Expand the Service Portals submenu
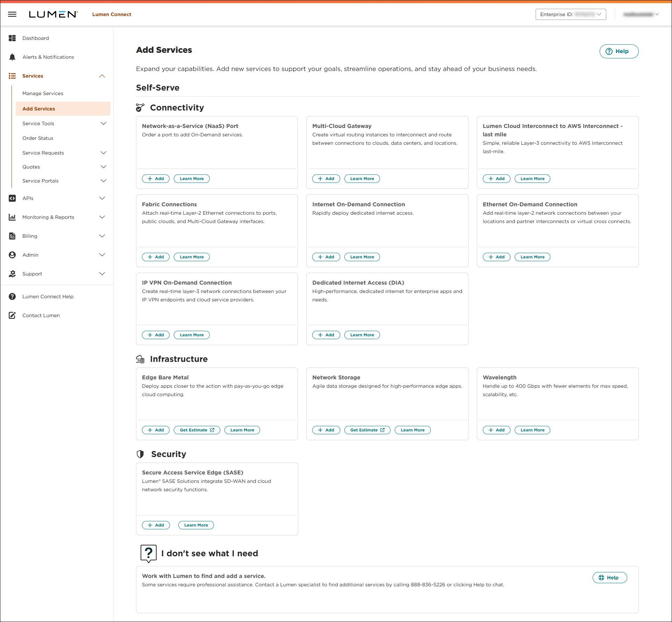Screen dimensions: 672x622 pyautogui.click(x=103, y=181)
